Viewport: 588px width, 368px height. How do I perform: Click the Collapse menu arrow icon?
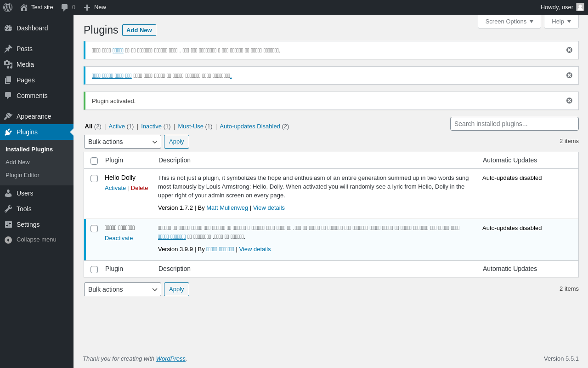pos(8,240)
